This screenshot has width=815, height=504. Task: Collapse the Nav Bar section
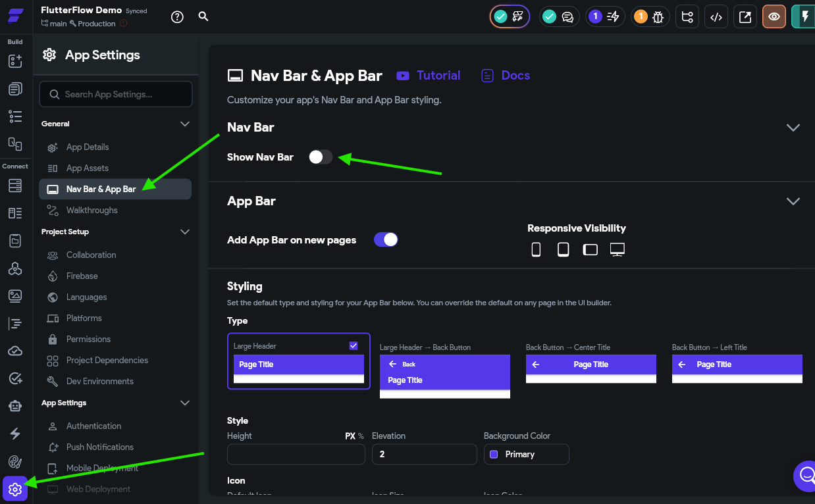[x=793, y=128]
